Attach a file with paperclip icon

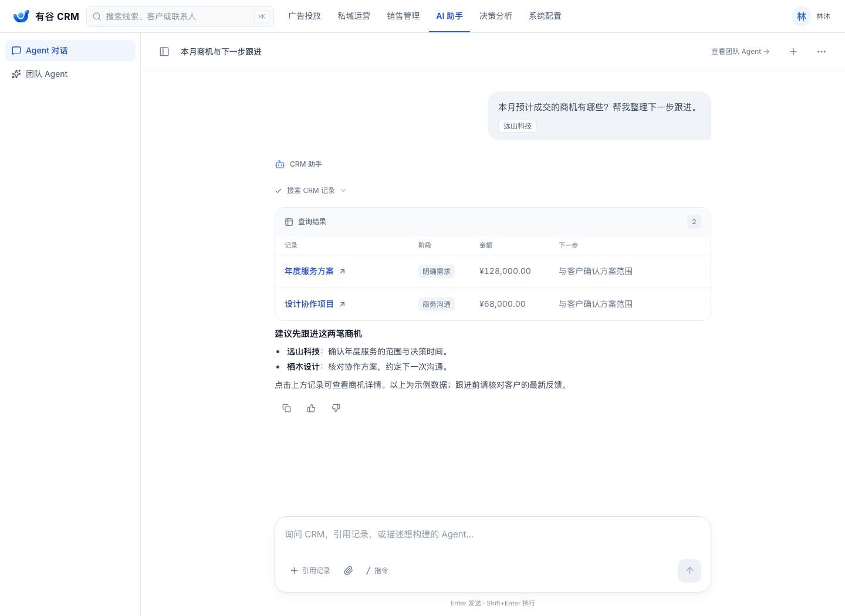point(349,571)
